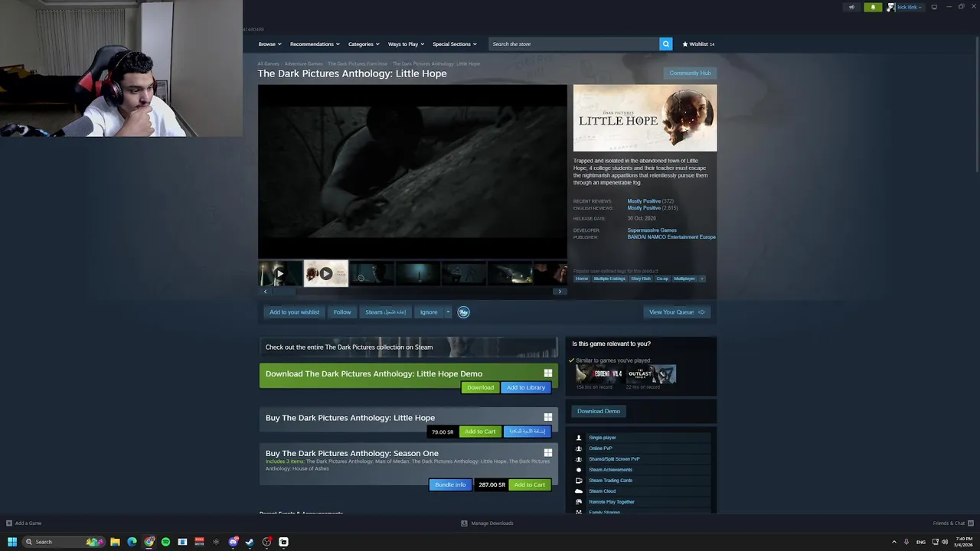
Task: Expand the Browse menu
Action: click(269, 44)
